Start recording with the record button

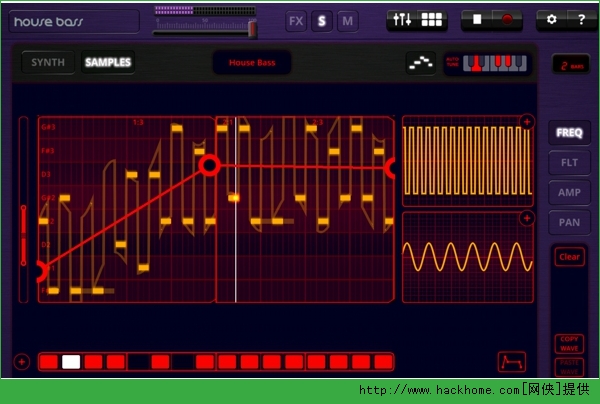point(507,19)
